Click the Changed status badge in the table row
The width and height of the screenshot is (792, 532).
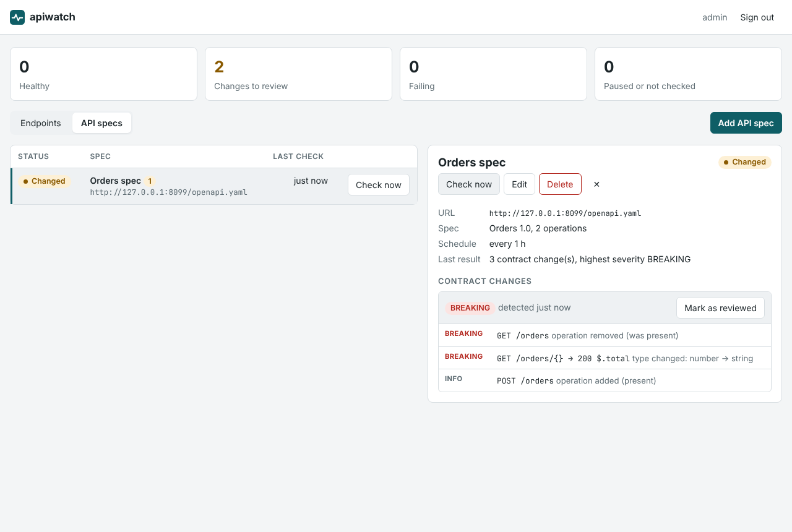click(44, 181)
